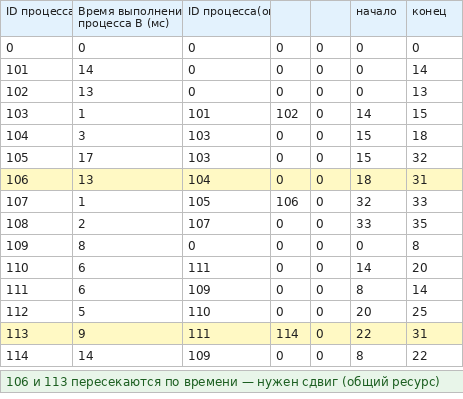Click dependency 109 in row 111
Viewport: 463px width, 399px height.
click(x=226, y=290)
